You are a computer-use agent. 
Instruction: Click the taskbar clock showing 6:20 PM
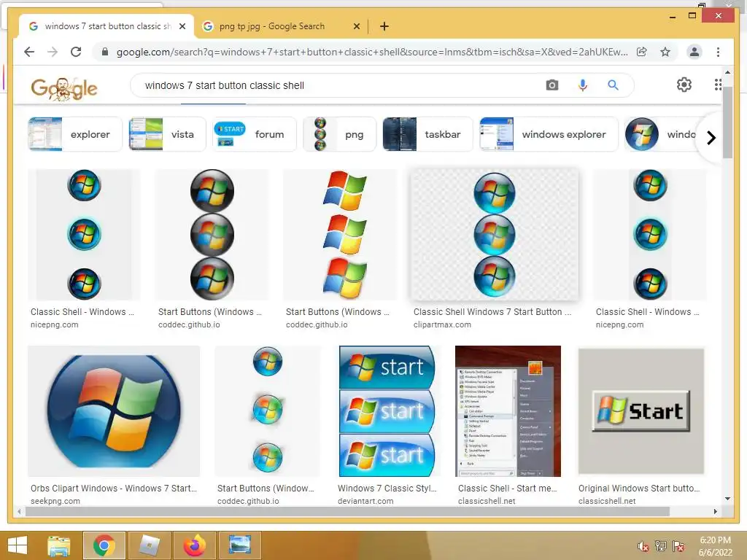click(715, 546)
